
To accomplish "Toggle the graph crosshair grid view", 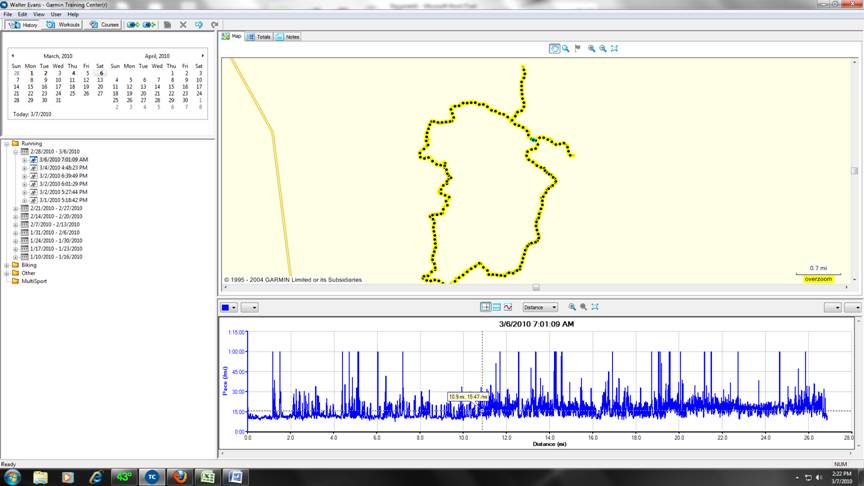I will tap(486, 307).
